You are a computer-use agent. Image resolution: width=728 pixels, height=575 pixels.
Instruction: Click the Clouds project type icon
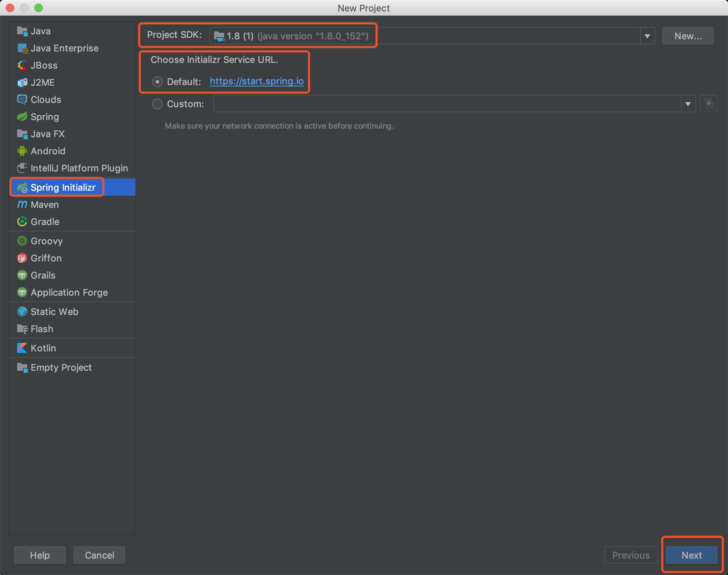click(22, 100)
